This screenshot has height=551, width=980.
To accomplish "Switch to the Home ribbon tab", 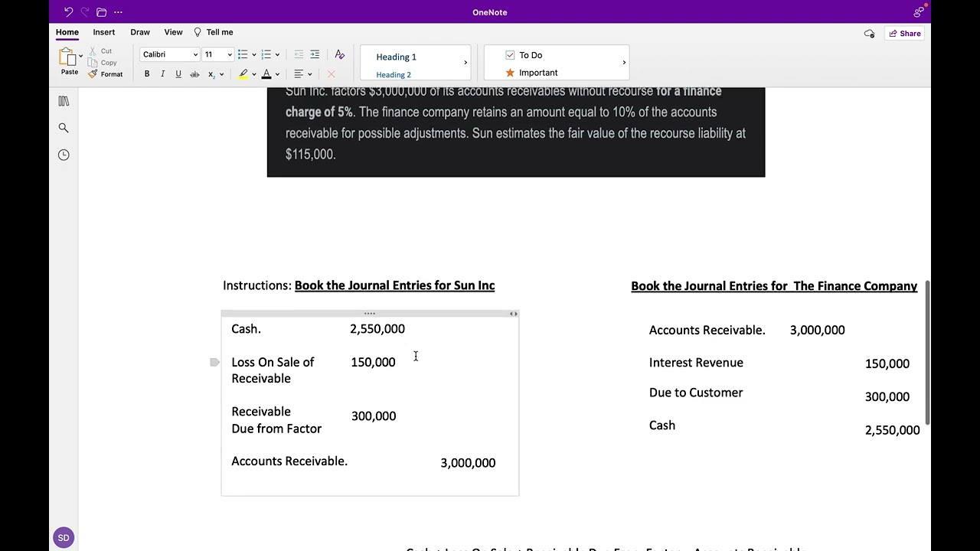I will pos(67,32).
